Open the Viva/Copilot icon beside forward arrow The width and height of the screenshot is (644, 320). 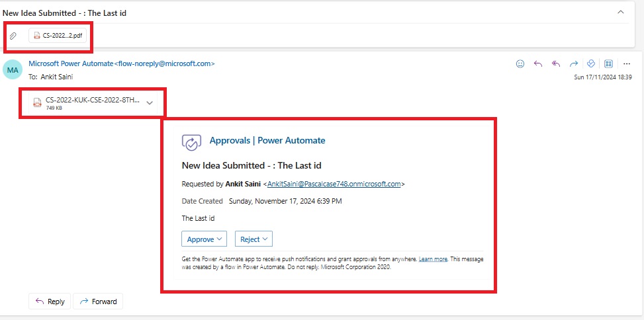coord(591,64)
